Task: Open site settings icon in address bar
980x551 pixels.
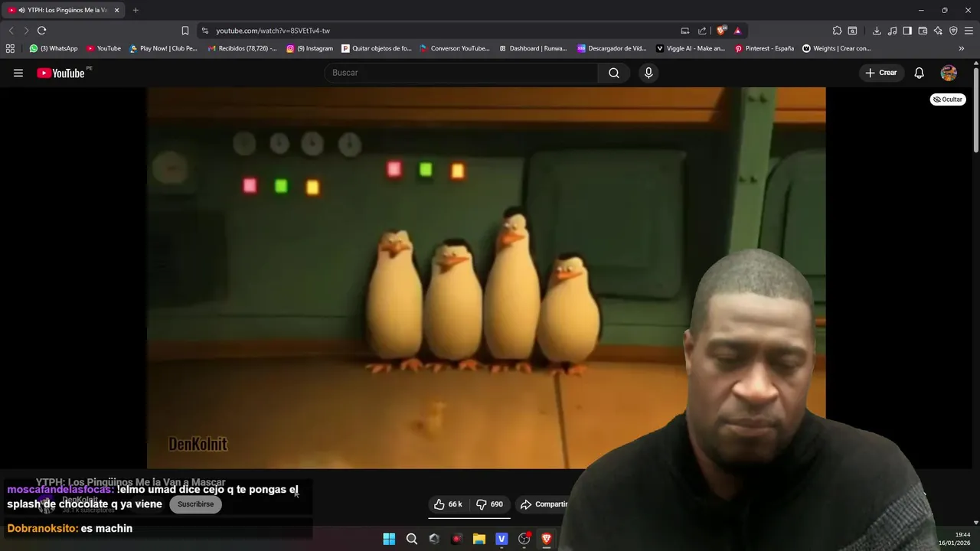Action: (x=205, y=31)
